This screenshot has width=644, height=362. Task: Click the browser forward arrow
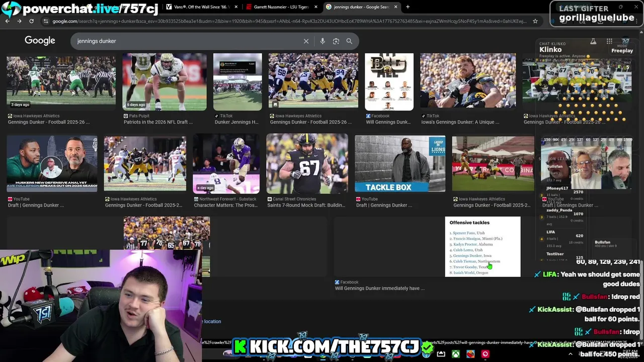(x=19, y=21)
